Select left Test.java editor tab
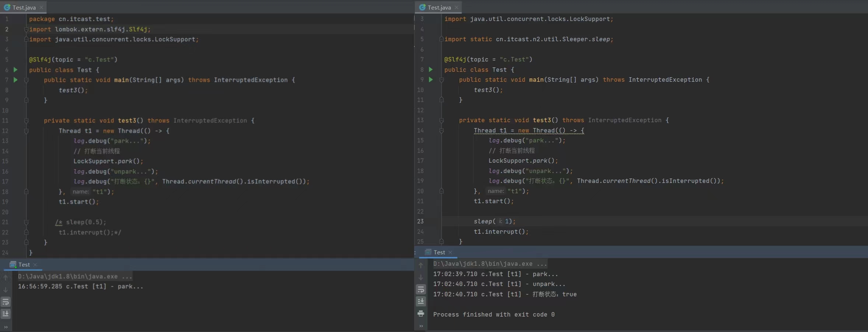The width and height of the screenshot is (868, 332). pyautogui.click(x=24, y=7)
